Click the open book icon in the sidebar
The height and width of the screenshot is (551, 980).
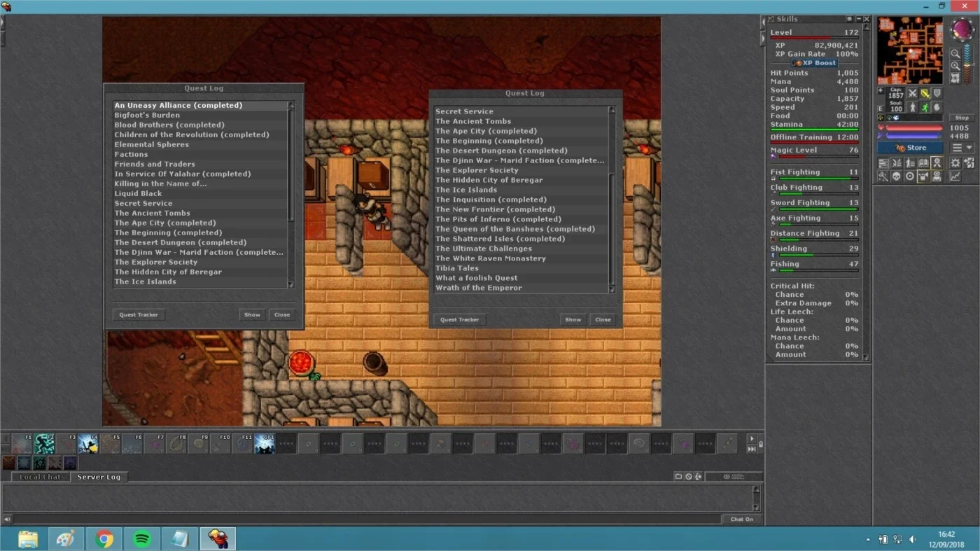pos(923,162)
